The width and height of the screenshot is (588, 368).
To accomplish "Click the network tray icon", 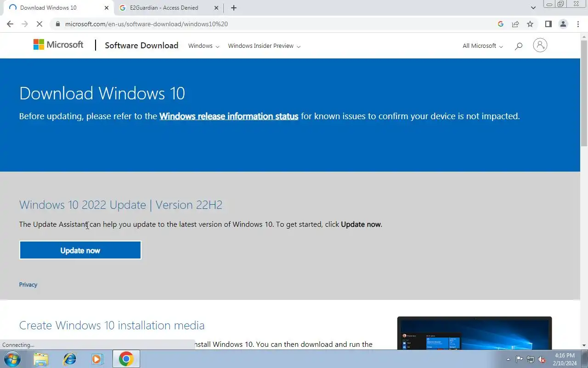I will click(x=531, y=359).
